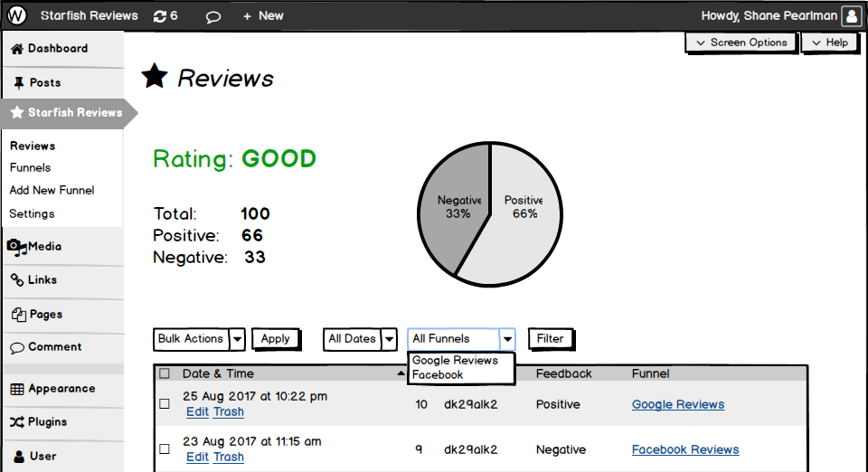Click Starfish Reviews site name in top bar
The width and height of the screenshot is (868, 472).
tap(90, 16)
